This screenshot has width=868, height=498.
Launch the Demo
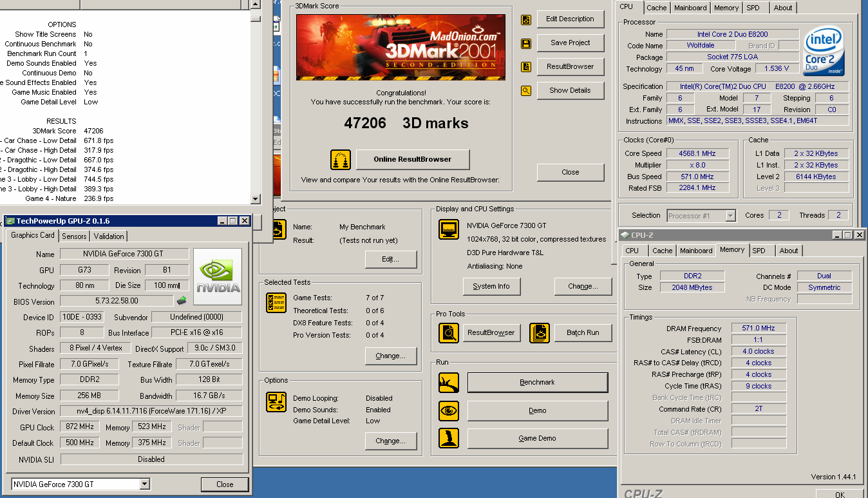tap(538, 410)
